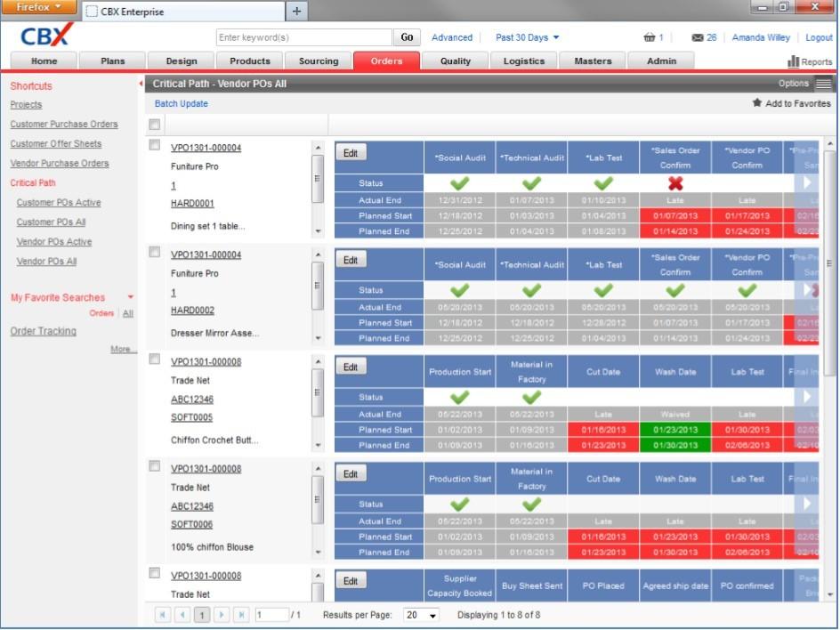The image size is (840, 630).
Task: Click Vendor PO Confirm checkmark for HARD0002
Action: pos(747,290)
